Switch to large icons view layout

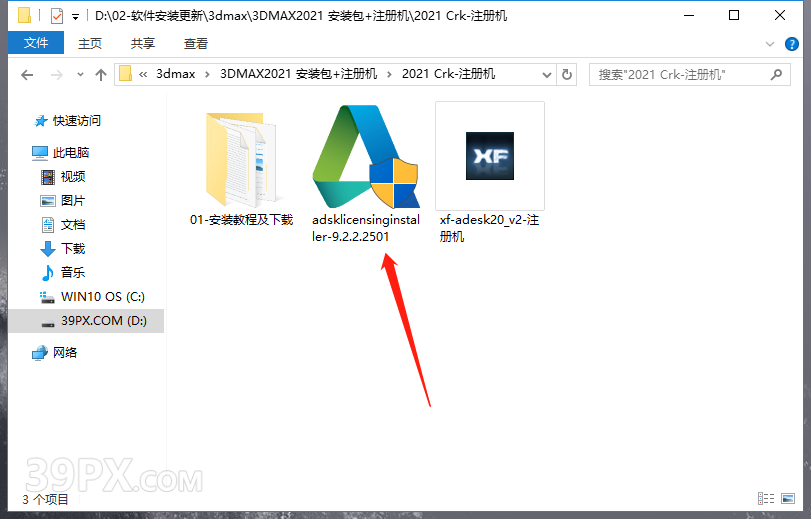(788, 498)
